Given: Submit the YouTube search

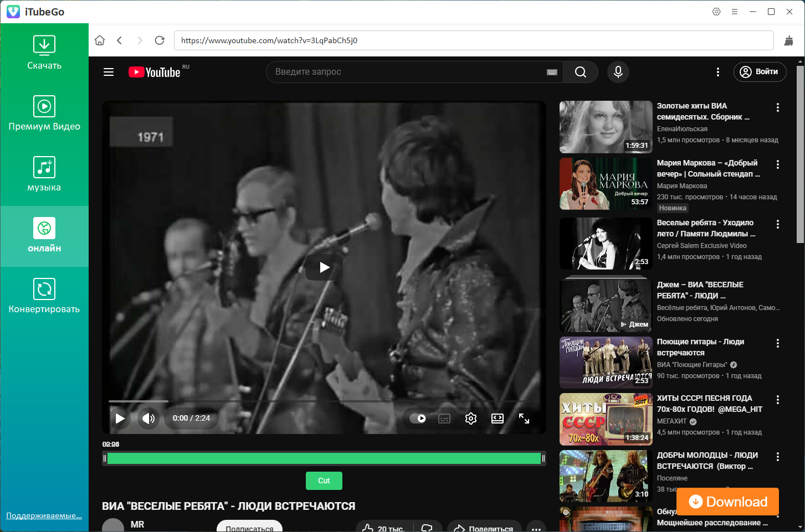Looking at the screenshot, I should [x=581, y=72].
